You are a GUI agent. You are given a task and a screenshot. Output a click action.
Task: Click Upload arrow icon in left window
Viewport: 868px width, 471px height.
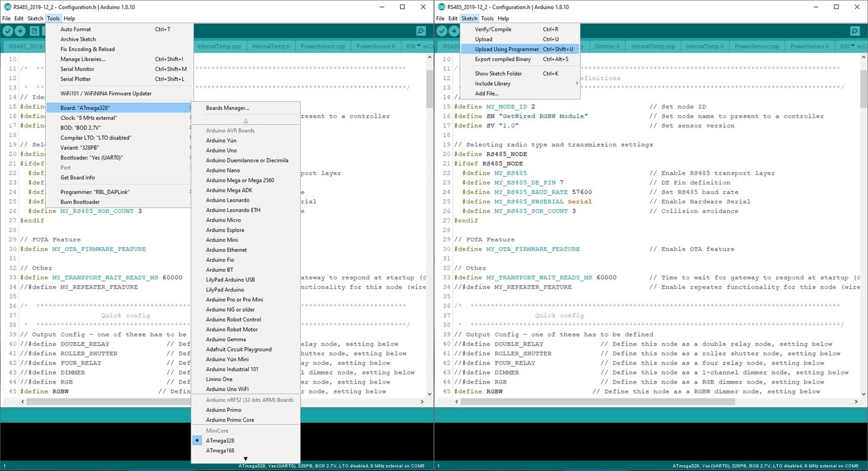click(20, 31)
